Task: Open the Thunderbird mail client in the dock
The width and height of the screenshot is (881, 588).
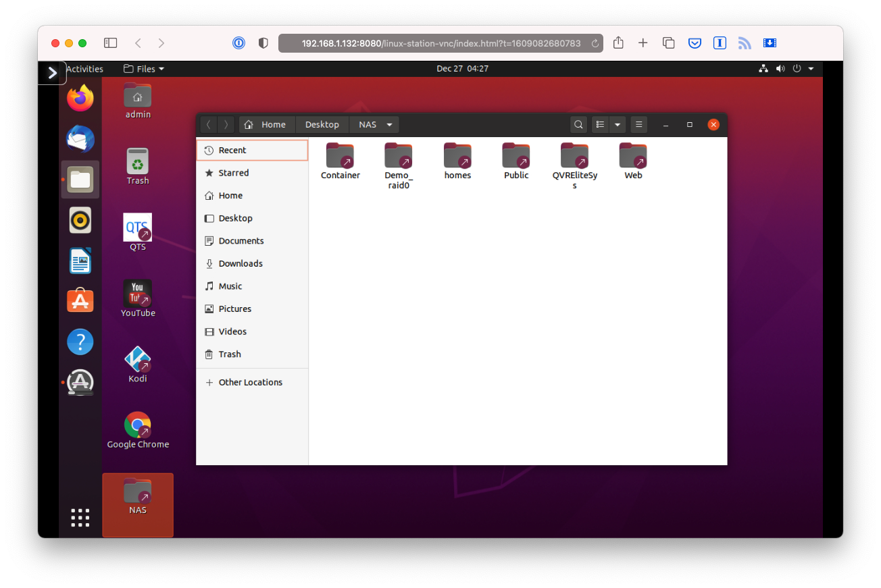Action: 80,138
